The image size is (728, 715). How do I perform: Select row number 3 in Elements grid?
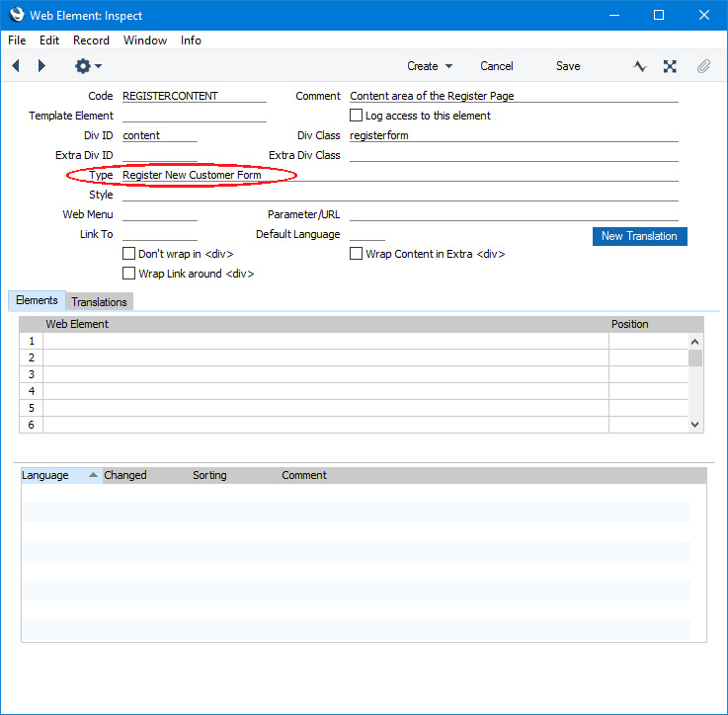point(31,374)
